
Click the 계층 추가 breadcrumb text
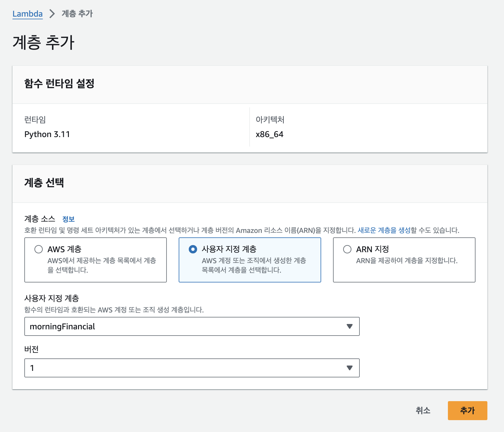point(77,14)
